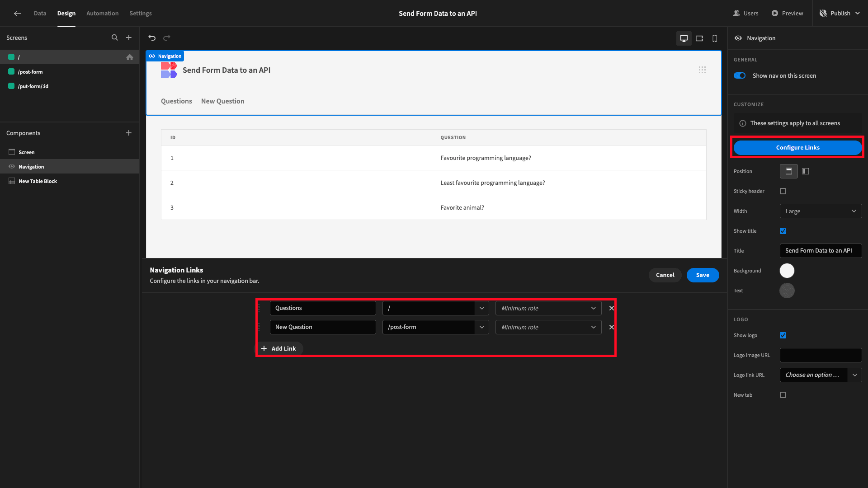Save the navigation links
The height and width of the screenshot is (488, 868).
tap(703, 275)
